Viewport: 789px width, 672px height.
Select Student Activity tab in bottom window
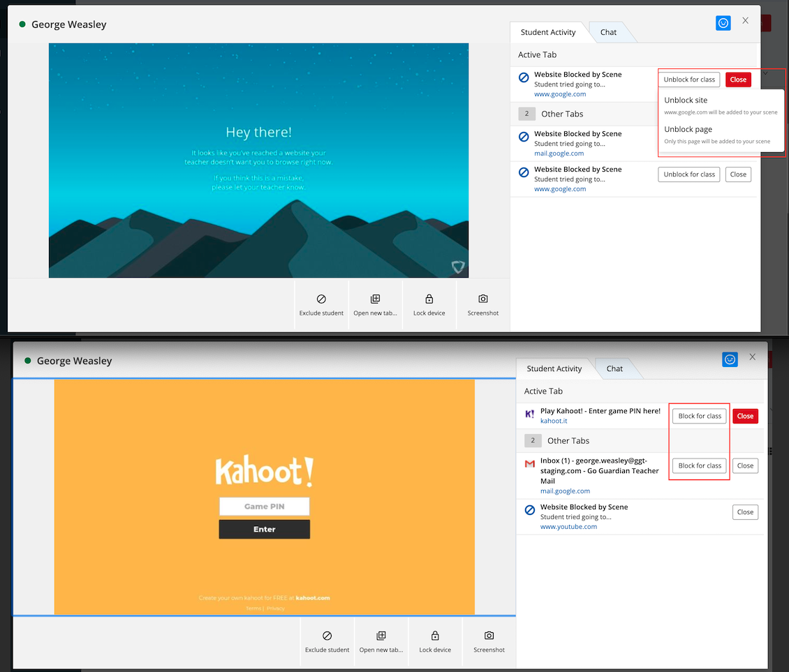pyautogui.click(x=554, y=368)
